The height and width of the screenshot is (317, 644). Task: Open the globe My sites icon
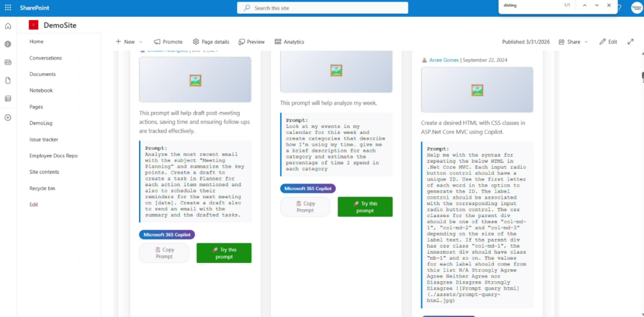[x=8, y=45]
